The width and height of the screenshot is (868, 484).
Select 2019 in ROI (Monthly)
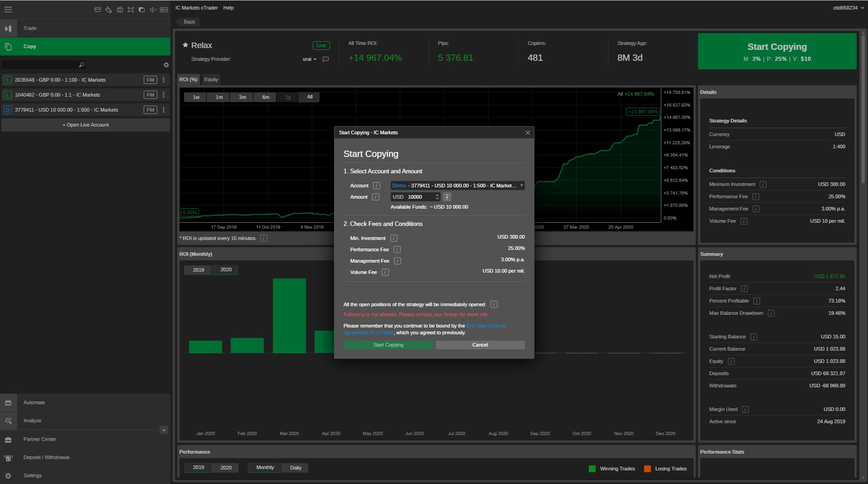click(x=199, y=270)
